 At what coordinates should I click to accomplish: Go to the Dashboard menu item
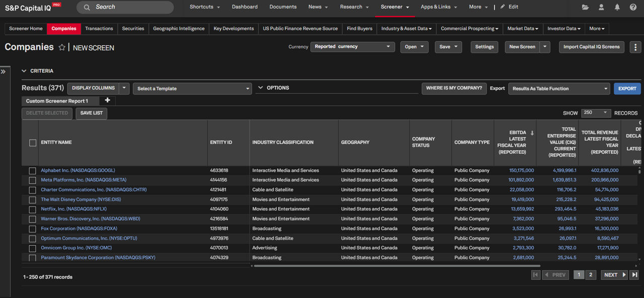[245, 7]
